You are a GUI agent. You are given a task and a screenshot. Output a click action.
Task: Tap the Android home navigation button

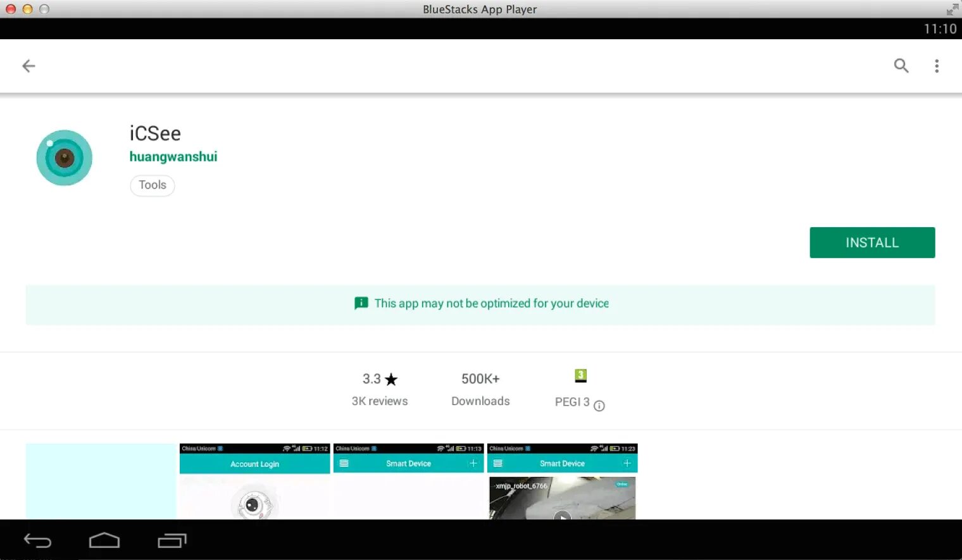pos(104,540)
